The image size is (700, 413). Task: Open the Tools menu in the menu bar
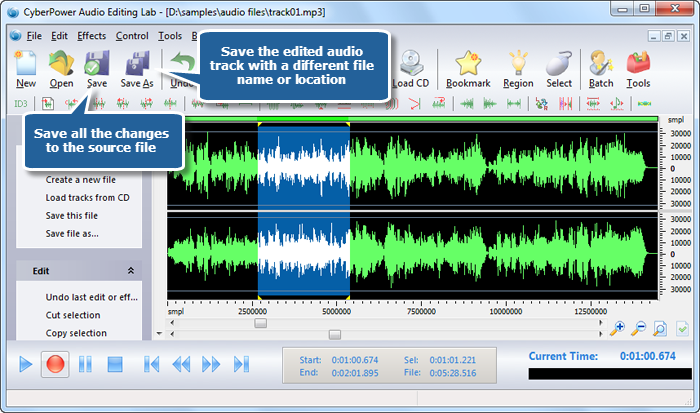170,36
